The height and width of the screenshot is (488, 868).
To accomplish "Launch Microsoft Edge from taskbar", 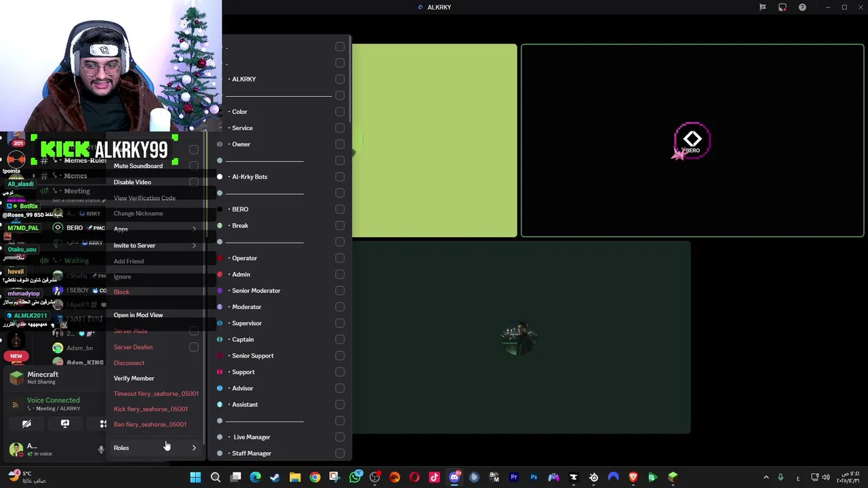I will tap(255, 477).
